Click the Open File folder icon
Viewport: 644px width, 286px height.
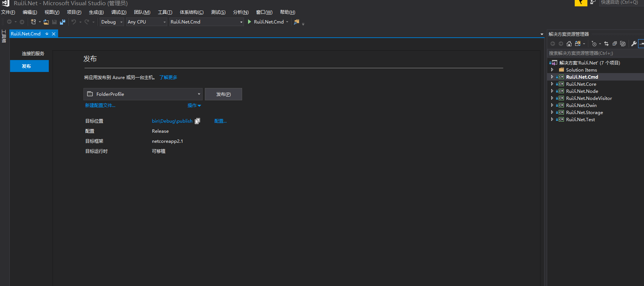pos(46,22)
